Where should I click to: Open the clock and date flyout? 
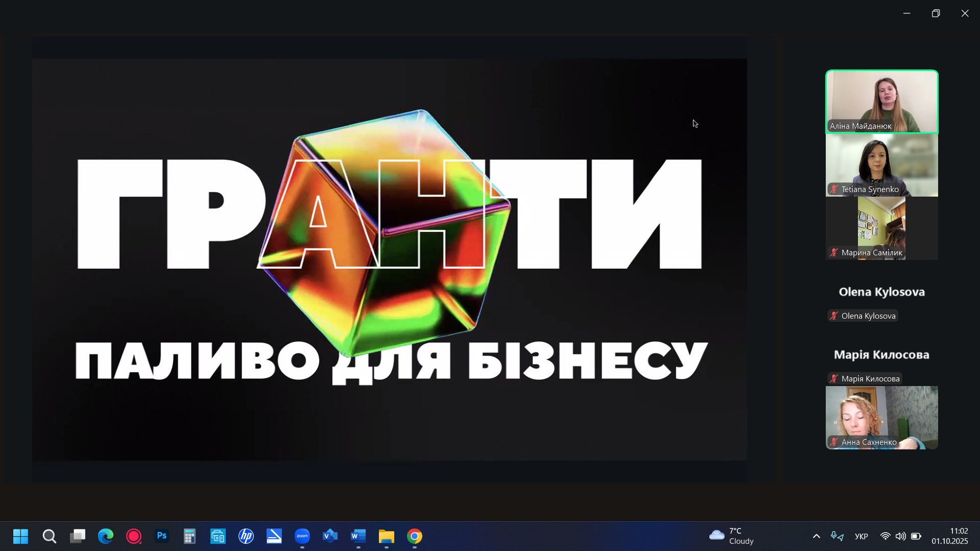949,536
